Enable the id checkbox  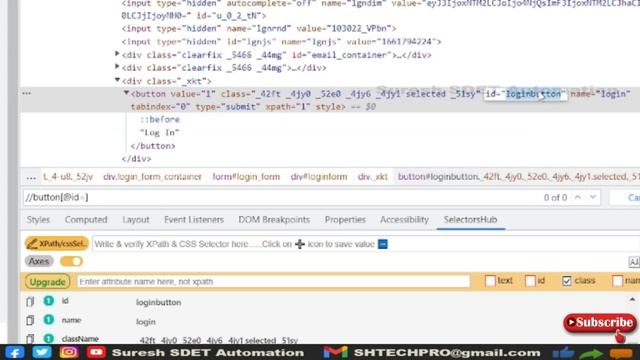(530, 281)
